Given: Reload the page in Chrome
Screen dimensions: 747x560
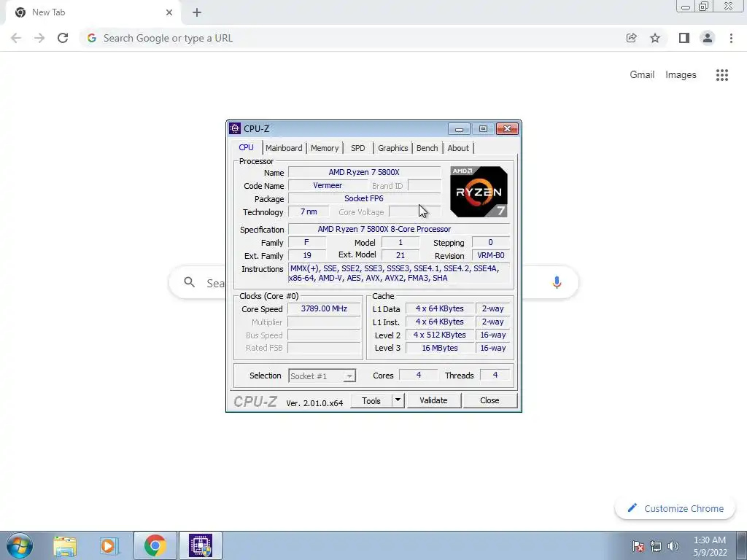Looking at the screenshot, I should tap(63, 38).
